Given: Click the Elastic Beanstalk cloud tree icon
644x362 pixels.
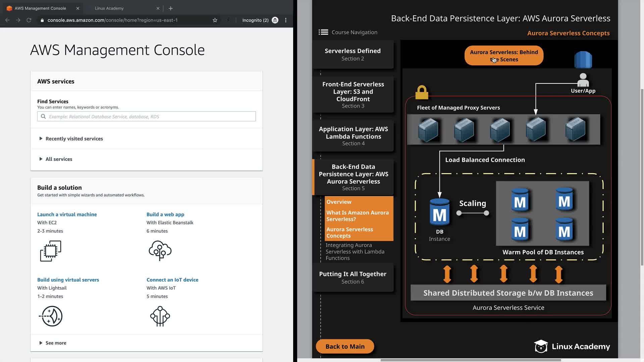Looking at the screenshot, I should coord(160,250).
